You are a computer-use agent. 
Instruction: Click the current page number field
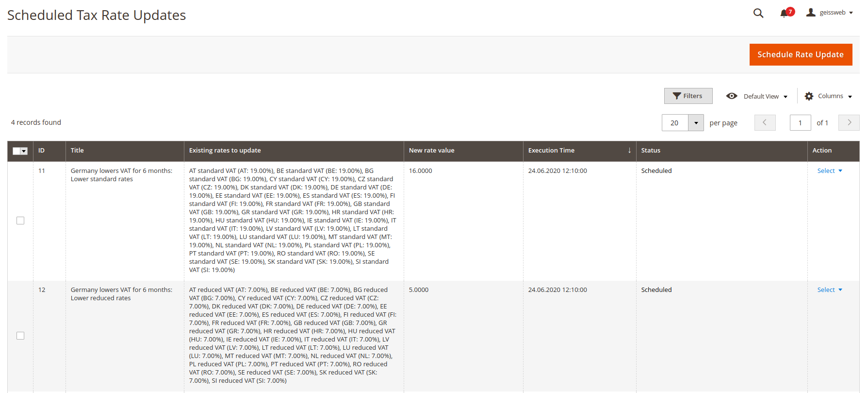pyautogui.click(x=800, y=123)
